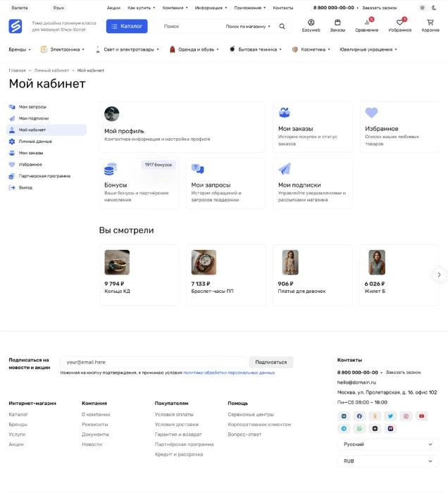
Task: Click the next arrow in Вы смотрели
Action: pos(439,275)
